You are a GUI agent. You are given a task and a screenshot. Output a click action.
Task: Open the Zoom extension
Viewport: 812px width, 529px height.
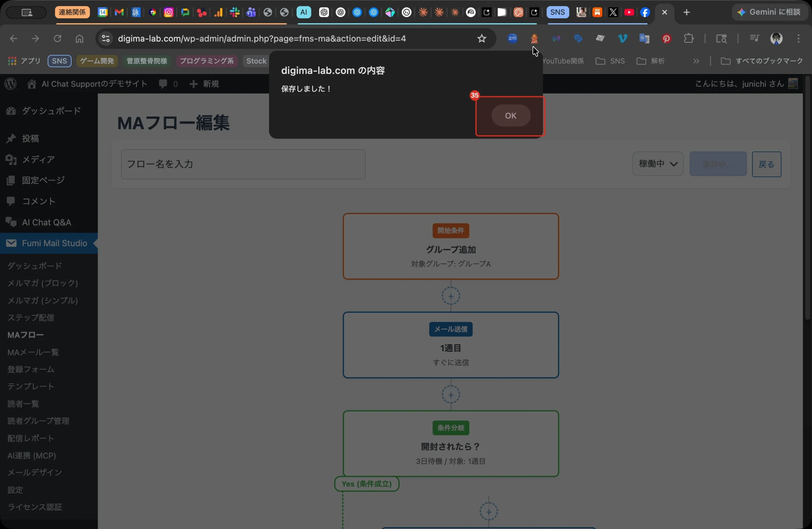pos(512,39)
